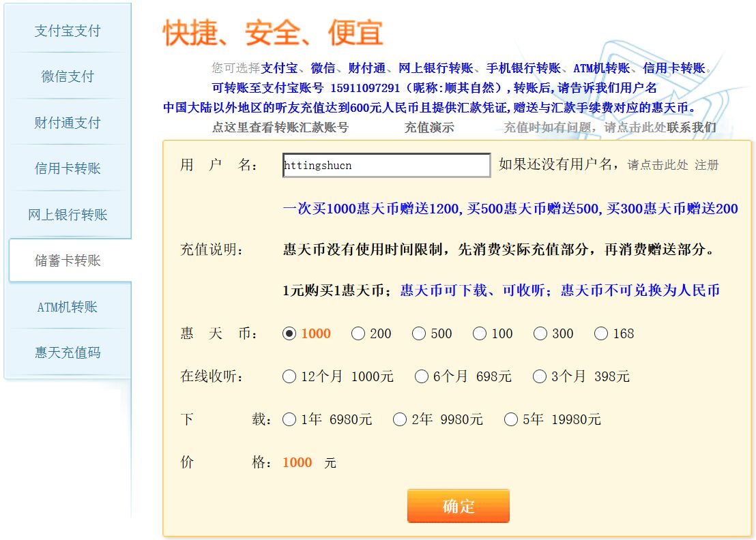Viewport: 756px width, 540px height.
Task: Pick 3个月 398元 listening plan
Action: (540, 376)
